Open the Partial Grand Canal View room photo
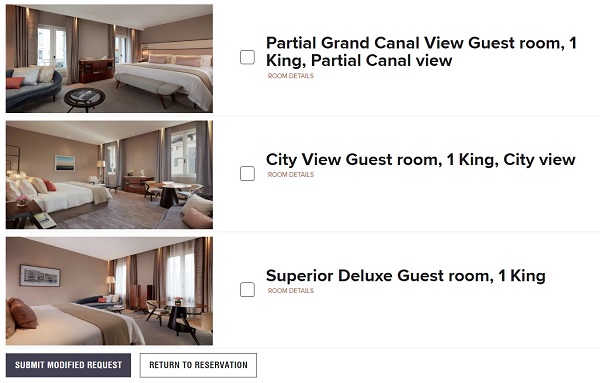This screenshot has height=383, width=600. 109,58
